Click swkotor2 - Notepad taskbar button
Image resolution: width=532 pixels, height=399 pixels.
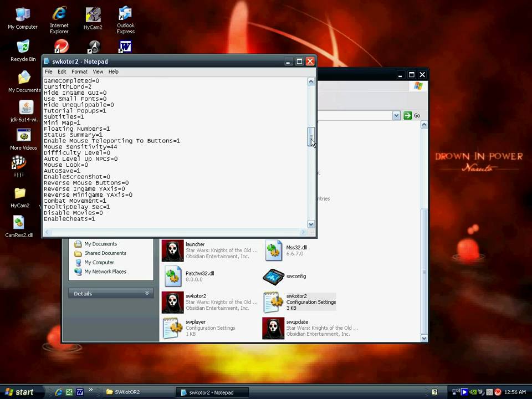tap(212, 392)
